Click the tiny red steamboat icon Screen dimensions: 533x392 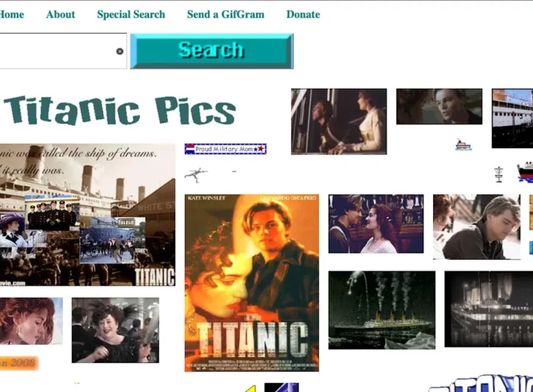(x=463, y=145)
